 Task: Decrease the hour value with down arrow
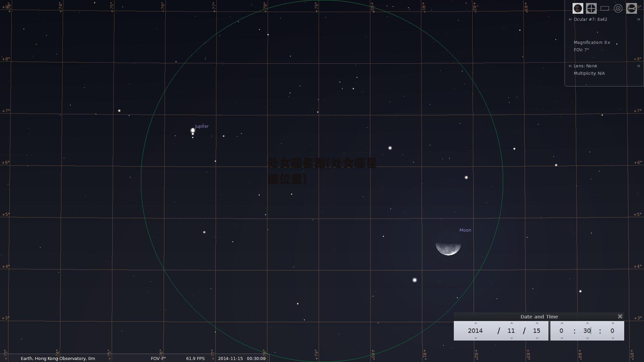[x=562, y=338]
